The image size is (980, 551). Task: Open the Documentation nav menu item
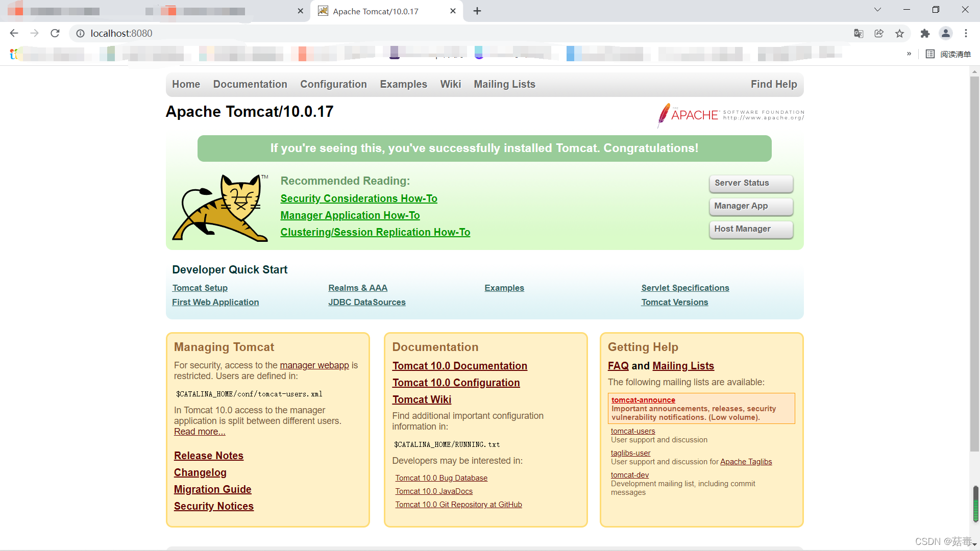(x=250, y=84)
